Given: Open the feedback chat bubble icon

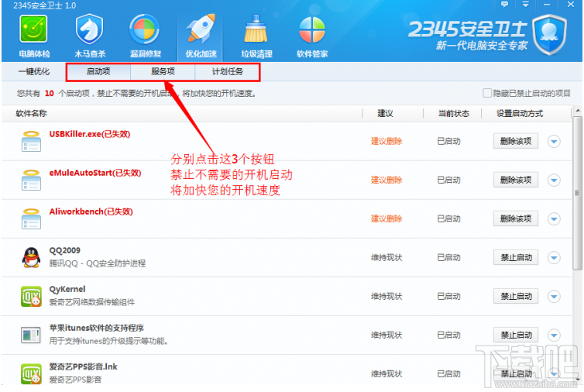Looking at the screenshot, I should pyautogui.click(x=505, y=5).
